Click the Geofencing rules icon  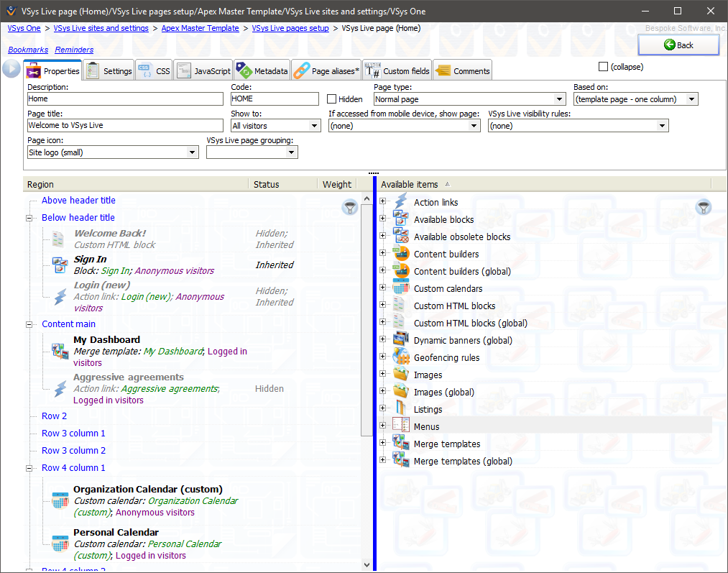400,357
